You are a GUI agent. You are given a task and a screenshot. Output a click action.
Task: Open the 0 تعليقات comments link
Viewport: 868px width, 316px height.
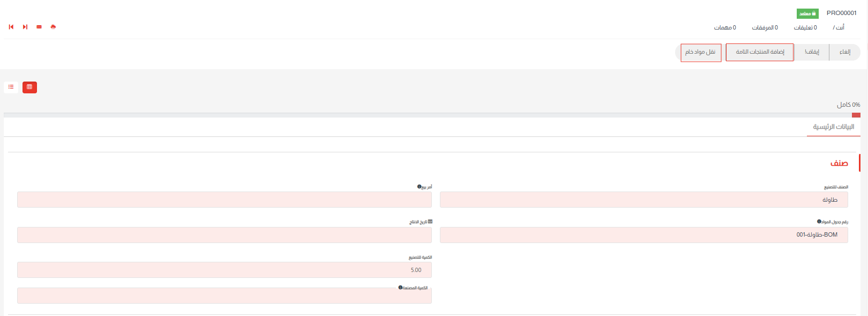pyautogui.click(x=805, y=27)
